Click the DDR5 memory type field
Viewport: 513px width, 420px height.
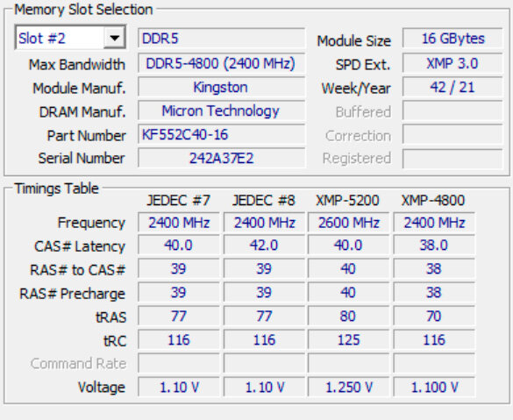pyautogui.click(x=222, y=39)
